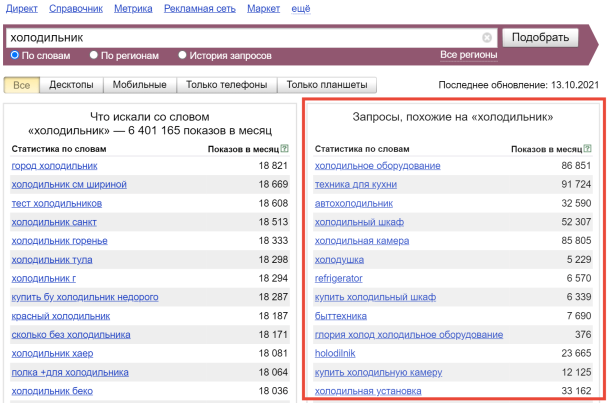Select the value '18 036' for холодильник беко
Image resolution: width=608 pixels, height=403 pixels.
pyautogui.click(x=273, y=391)
